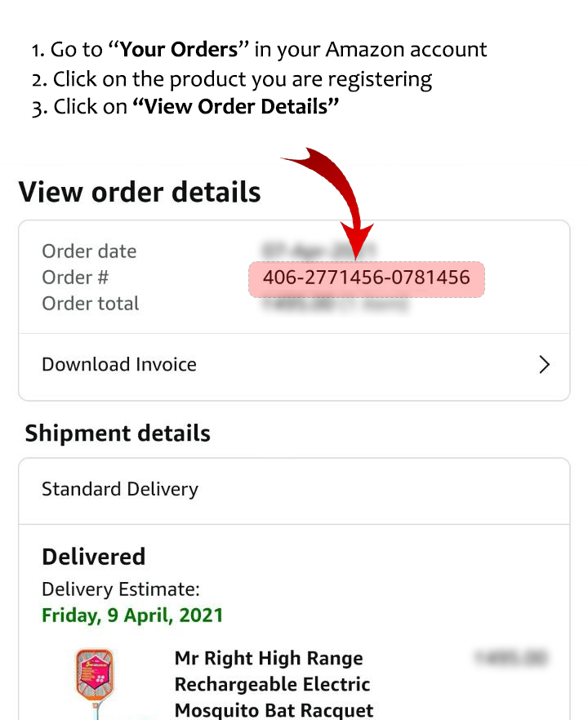This screenshot has width=588, height=720.
Task: Click the Order # label
Action: coord(75,278)
